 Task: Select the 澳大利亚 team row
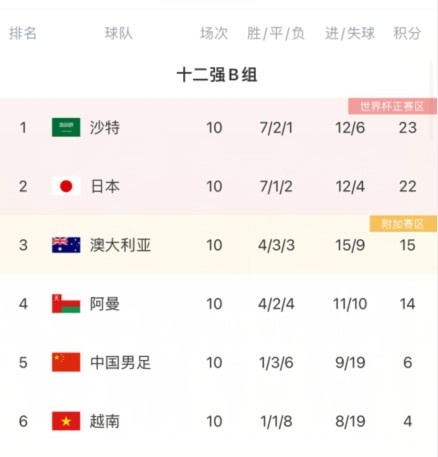click(219, 245)
